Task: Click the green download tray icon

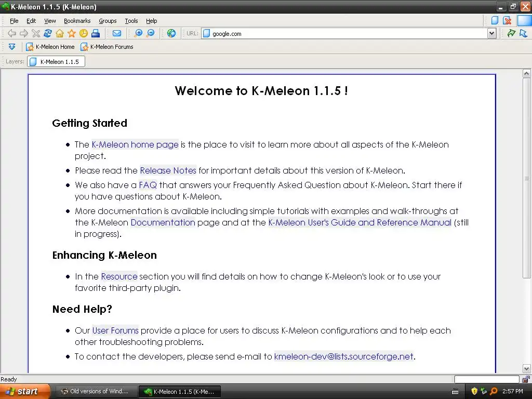Action: [x=484, y=391]
